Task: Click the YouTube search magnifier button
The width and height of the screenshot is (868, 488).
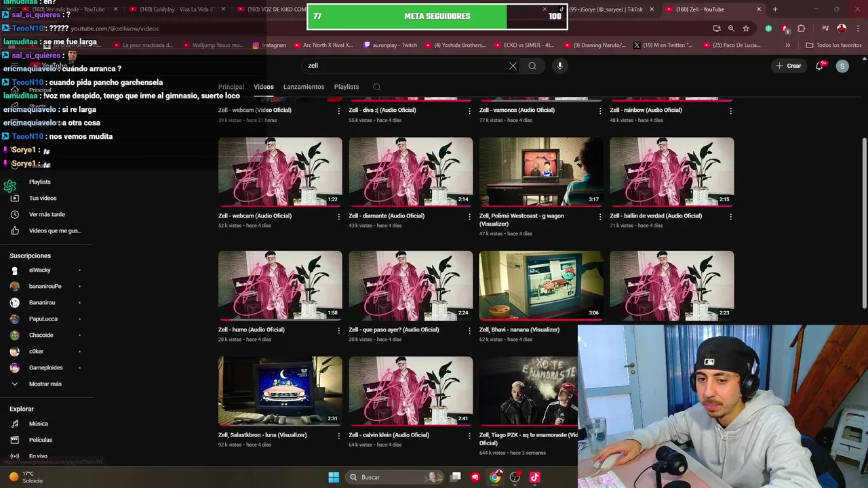Action: pos(532,66)
